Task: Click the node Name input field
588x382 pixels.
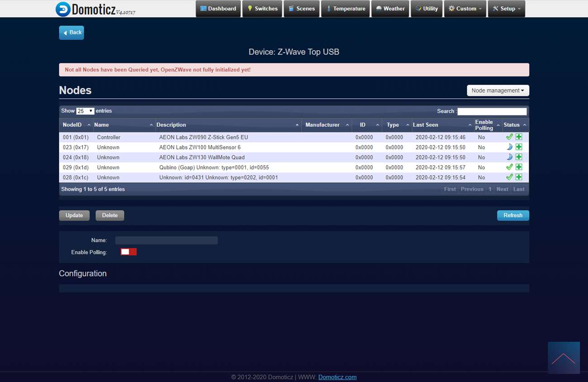Action: point(166,240)
